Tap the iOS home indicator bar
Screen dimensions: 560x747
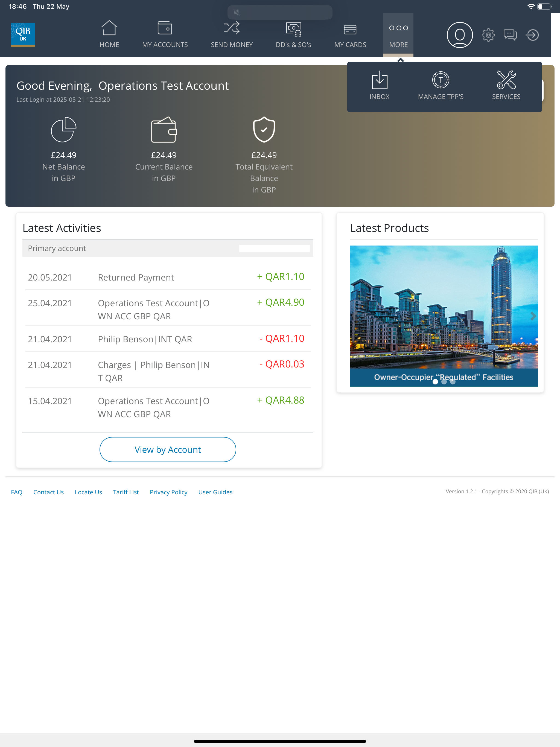coord(280,741)
